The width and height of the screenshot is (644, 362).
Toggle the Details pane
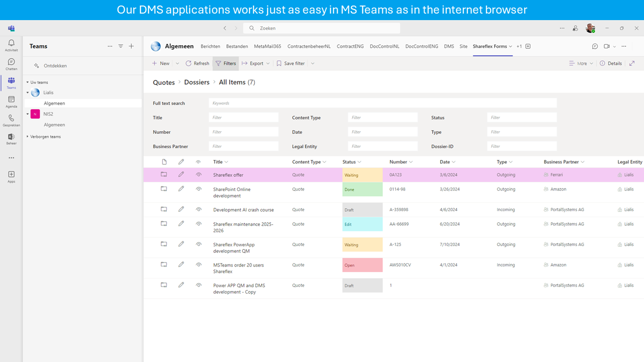611,63
